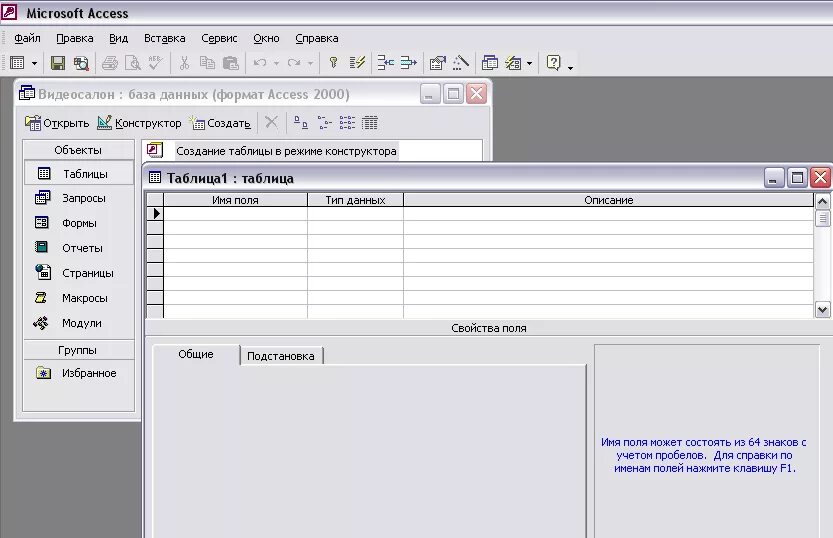Select Макросы in the Objects pane
Image resolution: width=833 pixels, height=538 pixels.
tap(79, 298)
